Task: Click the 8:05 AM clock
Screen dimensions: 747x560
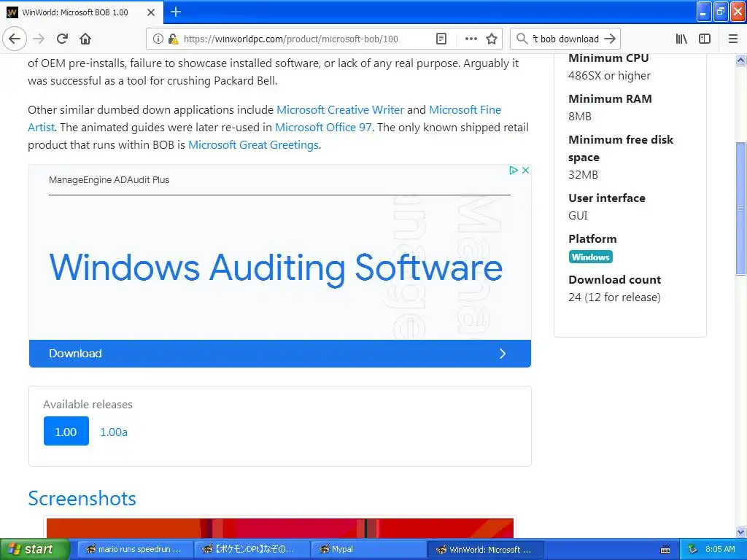Action: pos(720,550)
